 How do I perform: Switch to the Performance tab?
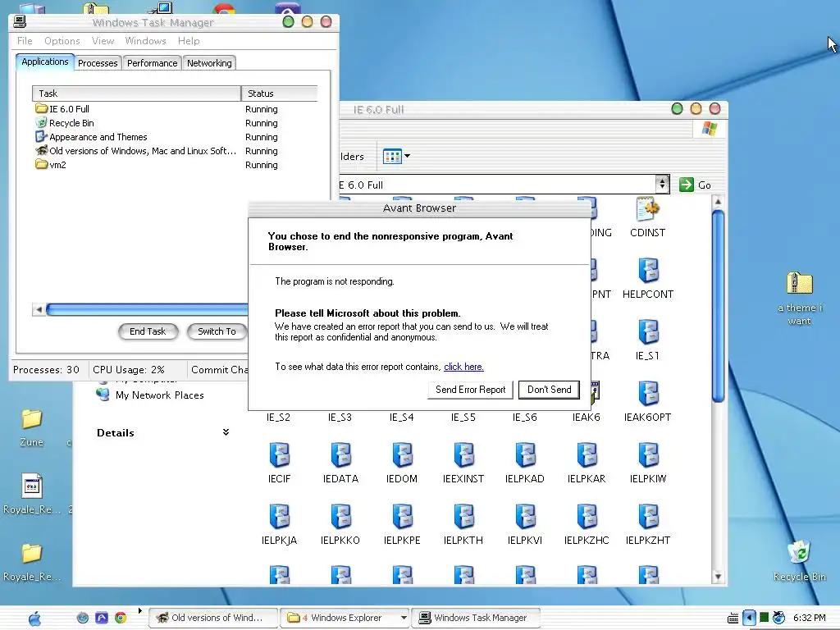152,63
